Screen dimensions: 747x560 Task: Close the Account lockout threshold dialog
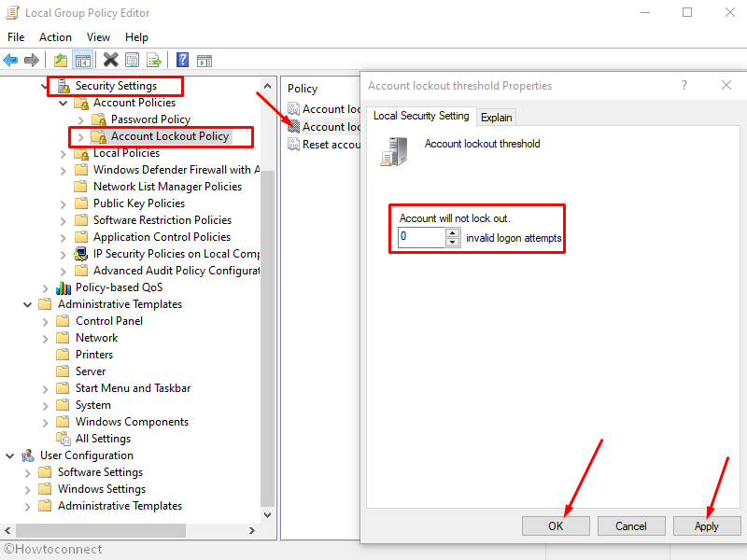(726, 85)
